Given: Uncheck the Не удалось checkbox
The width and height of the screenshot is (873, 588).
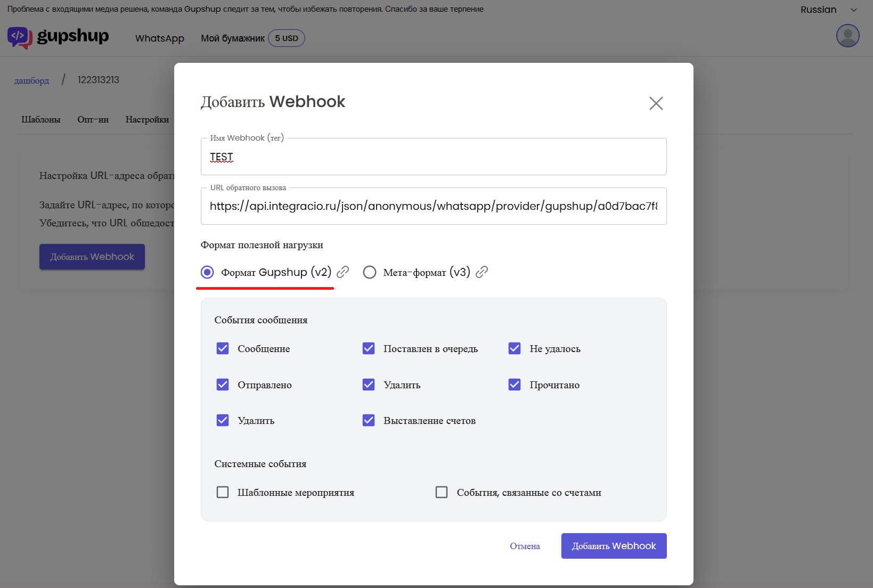Looking at the screenshot, I should click(x=515, y=348).
